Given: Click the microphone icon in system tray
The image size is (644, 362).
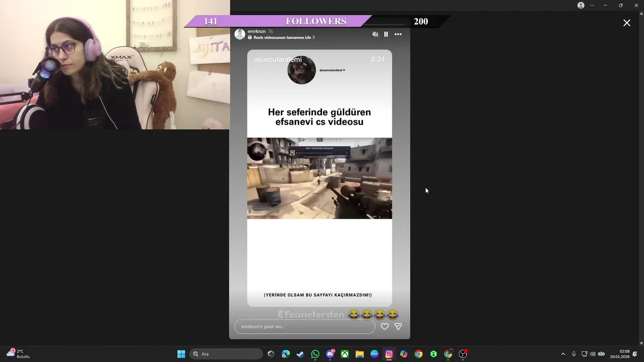Looking at the screenshot, I should coord(574,354).
